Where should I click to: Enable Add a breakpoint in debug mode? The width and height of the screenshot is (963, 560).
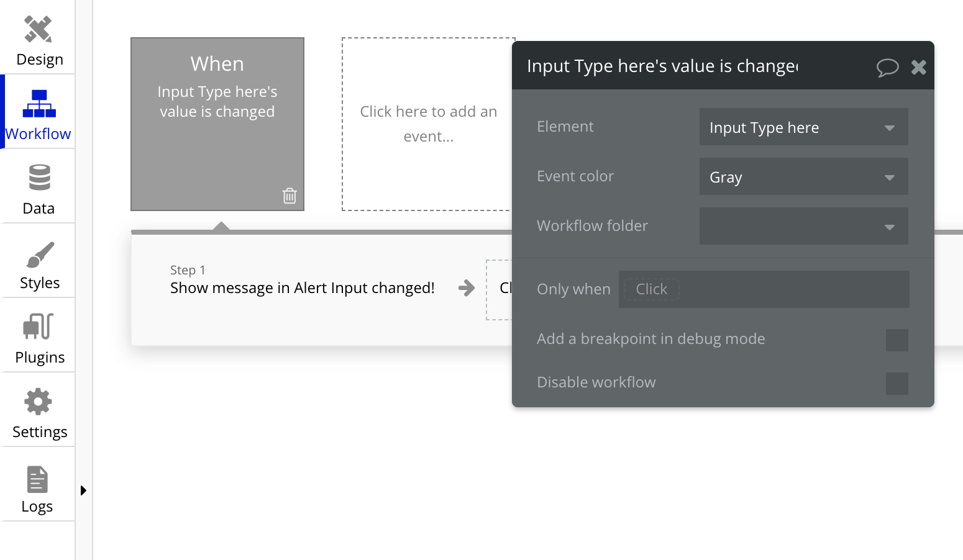click(897, 340)
